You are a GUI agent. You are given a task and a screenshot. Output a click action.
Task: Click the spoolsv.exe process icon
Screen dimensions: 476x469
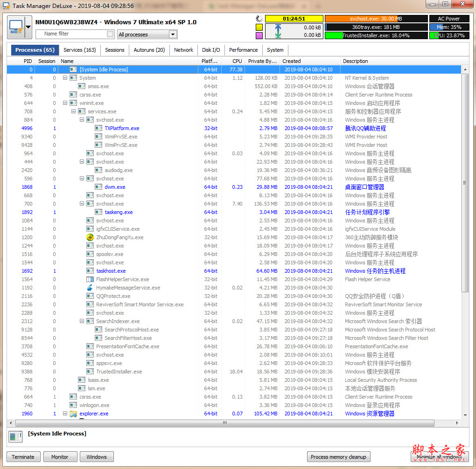point(90,254)
